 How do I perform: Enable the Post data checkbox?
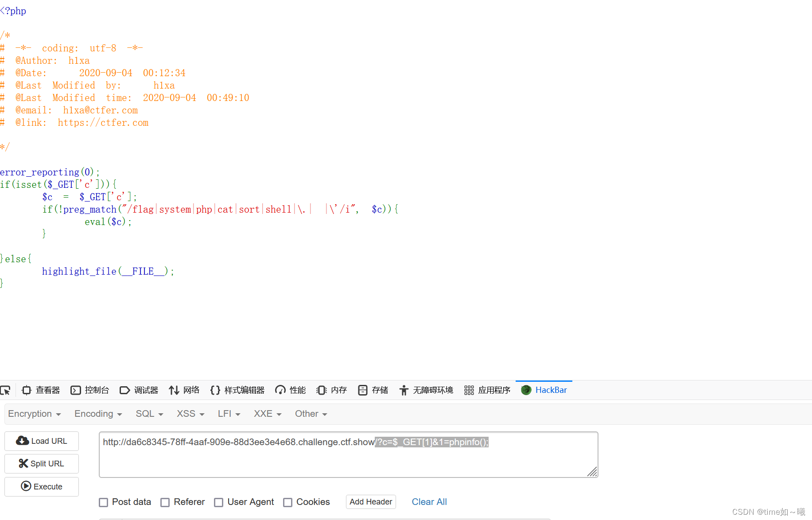click(104, 502)
